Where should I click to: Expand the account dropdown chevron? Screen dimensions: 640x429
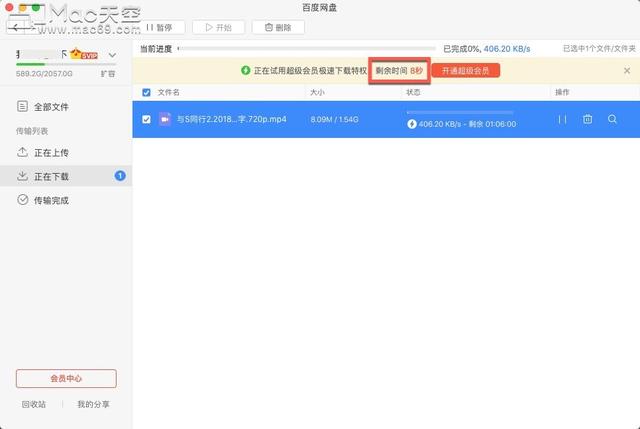coord(112,55)
